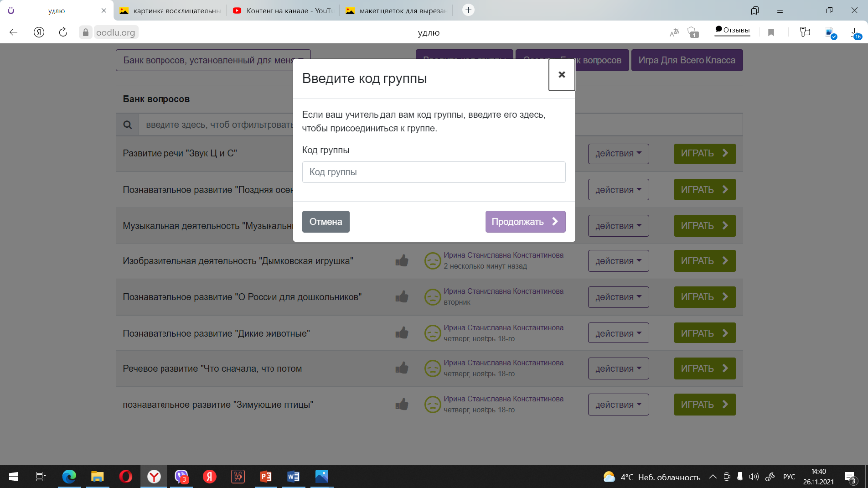This screenshot has width=868, height=488.
Task: Switch to the YouTube browser tab
Action: click(279, 11)
